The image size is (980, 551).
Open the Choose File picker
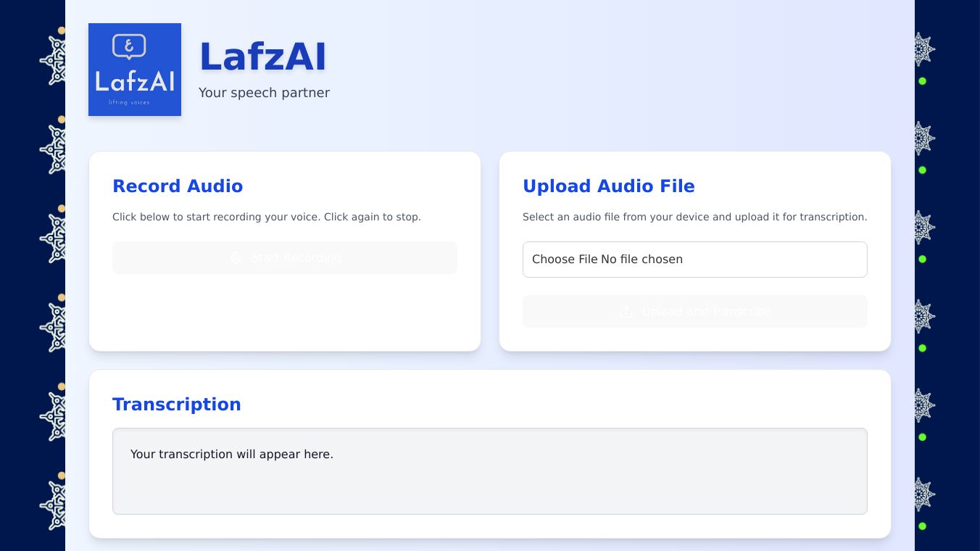[x=565, y=260]
